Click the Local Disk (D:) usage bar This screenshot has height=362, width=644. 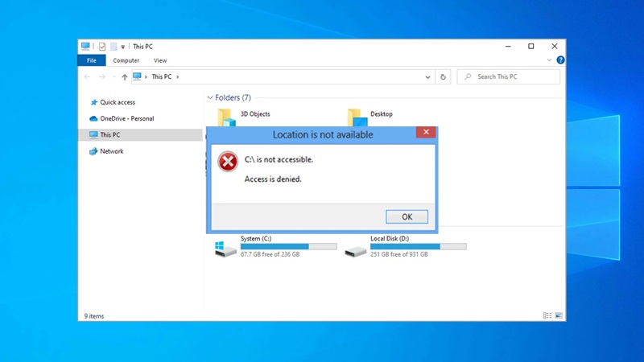click(x=418, y=247)
